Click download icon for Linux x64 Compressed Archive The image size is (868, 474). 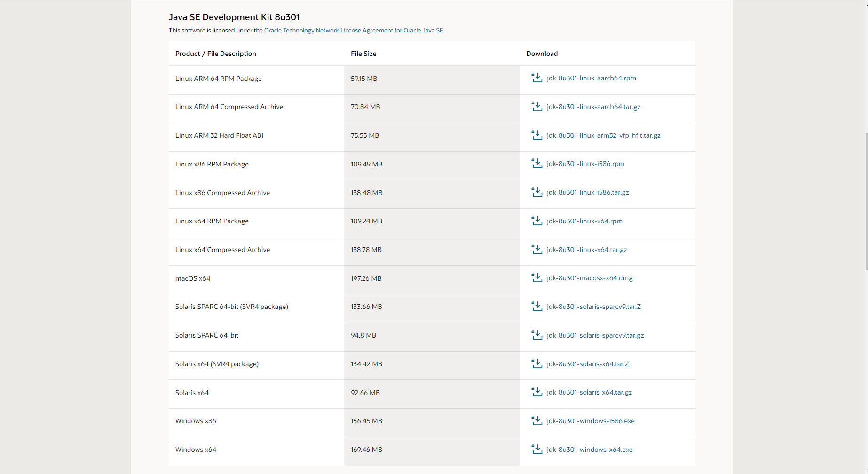537,250
